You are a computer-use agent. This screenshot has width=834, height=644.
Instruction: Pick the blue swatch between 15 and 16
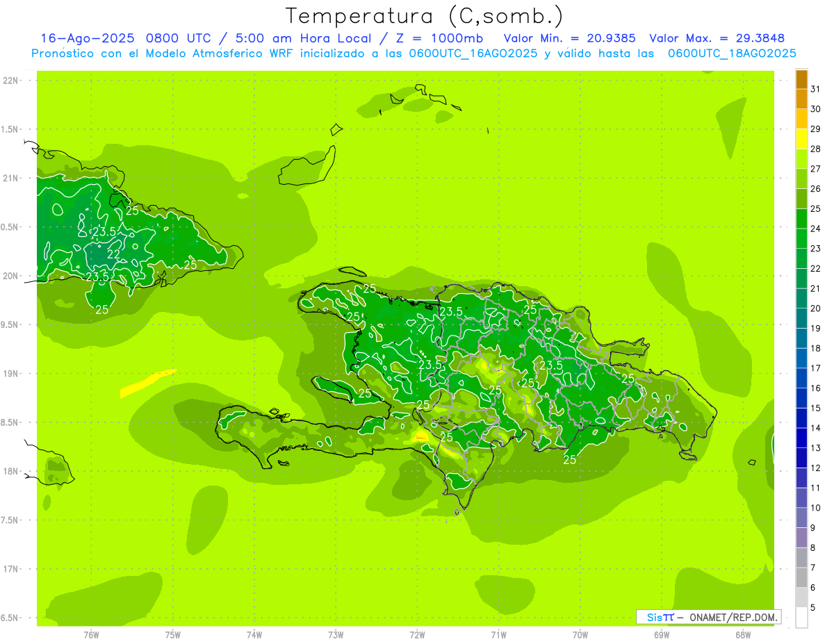[x=801, y=398]
